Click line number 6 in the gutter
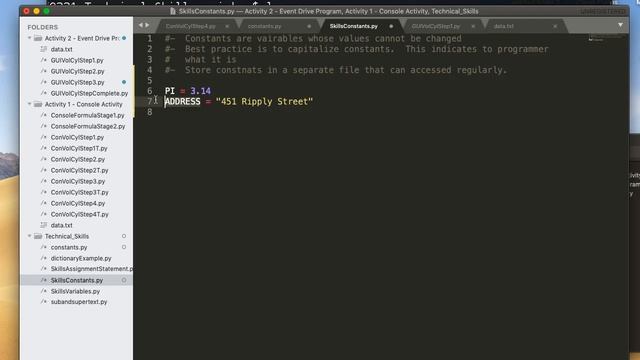This screenshot has width=640, height=360. point(150,91)
